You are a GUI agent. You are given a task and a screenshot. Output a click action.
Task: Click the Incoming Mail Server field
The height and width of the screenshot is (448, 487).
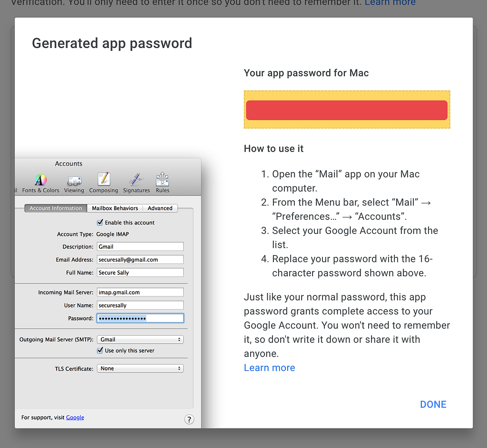point(140,292)
